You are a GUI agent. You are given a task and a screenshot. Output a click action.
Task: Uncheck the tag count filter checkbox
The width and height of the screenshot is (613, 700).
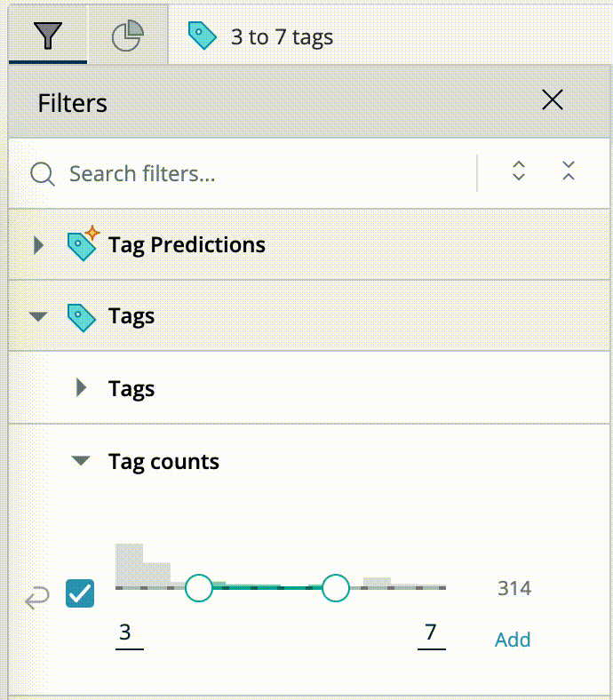click(80, 593)
